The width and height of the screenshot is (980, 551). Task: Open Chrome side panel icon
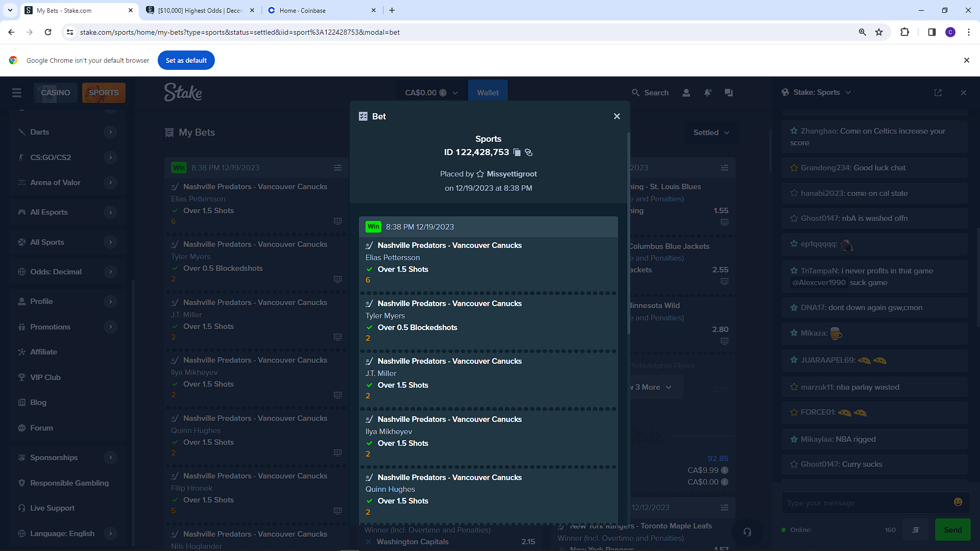click(932, 32)
